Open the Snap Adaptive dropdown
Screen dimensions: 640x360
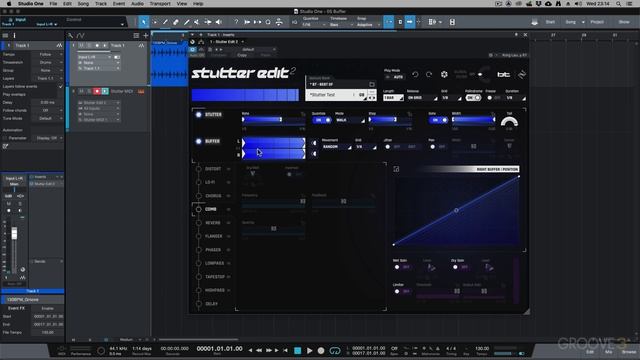(x=368, y=25)
